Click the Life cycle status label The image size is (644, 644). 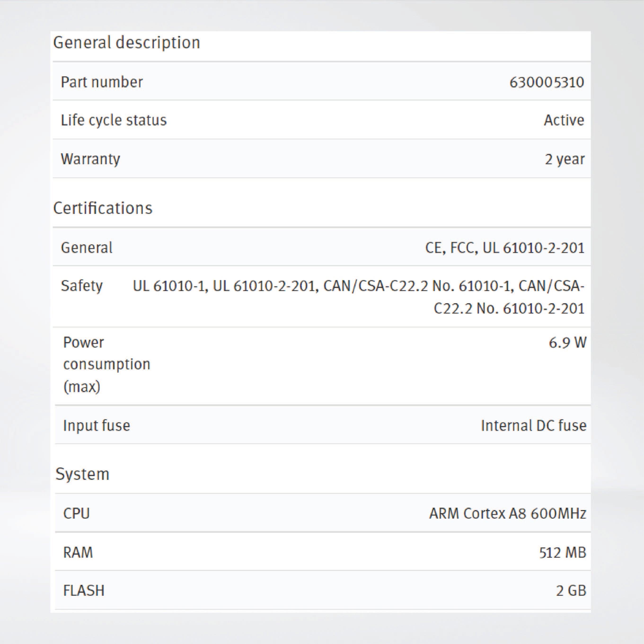[113, 120]
